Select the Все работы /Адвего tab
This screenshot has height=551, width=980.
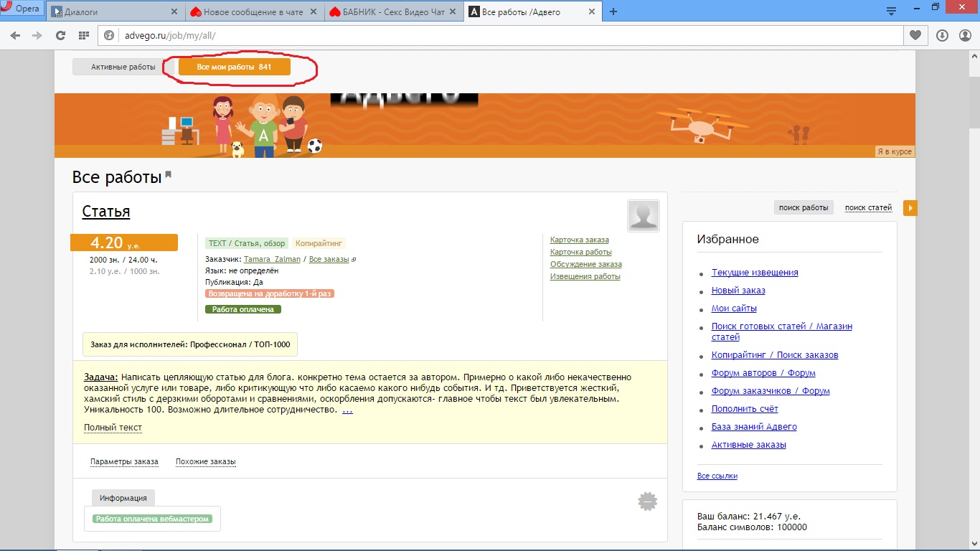532,12
